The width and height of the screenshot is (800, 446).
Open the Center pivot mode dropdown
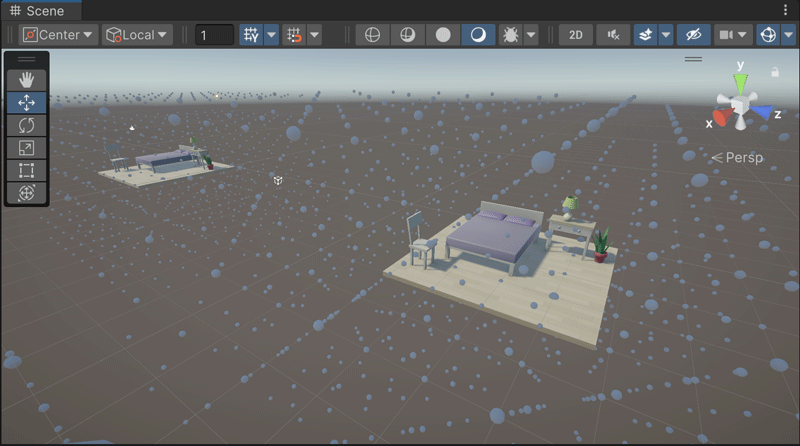[x=58, y=35]
